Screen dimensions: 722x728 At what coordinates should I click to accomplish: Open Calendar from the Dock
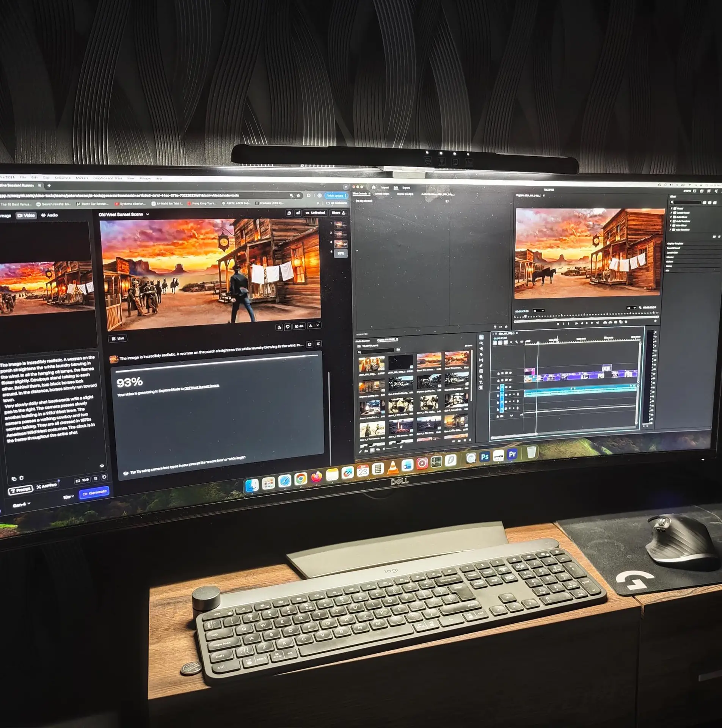click(x=363, y=471)
